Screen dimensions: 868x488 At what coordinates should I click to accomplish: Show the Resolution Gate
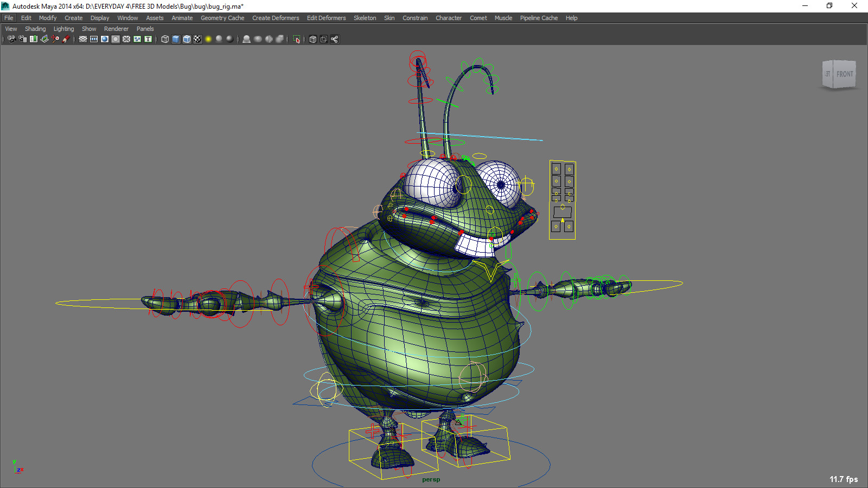pos(104,39)
